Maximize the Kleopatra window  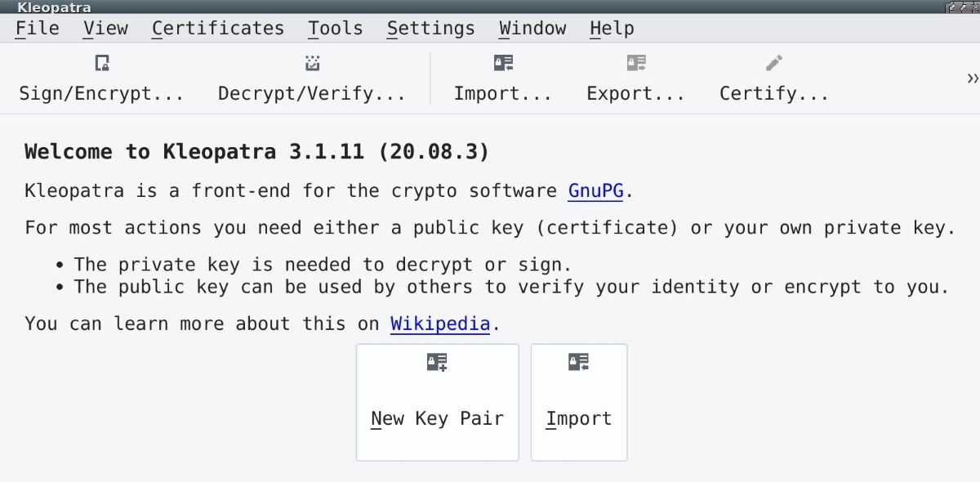[963, 7]
